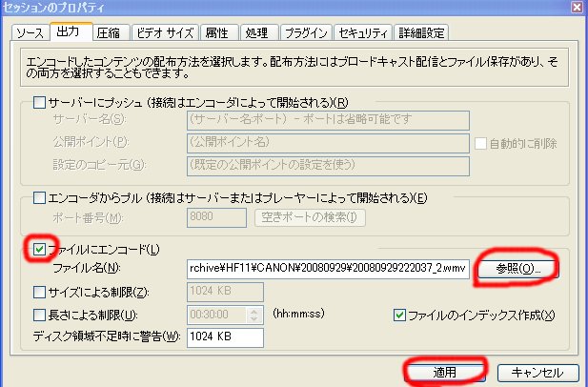The height and width of the screenshot is (387, 588).
Task: Close the セッションのプロパティ dialog
Action: (x=577, y=7)
